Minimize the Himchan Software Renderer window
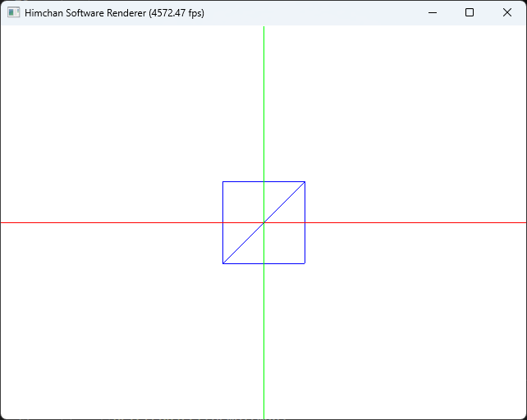 pyautogui.click(x=432, y=13)
